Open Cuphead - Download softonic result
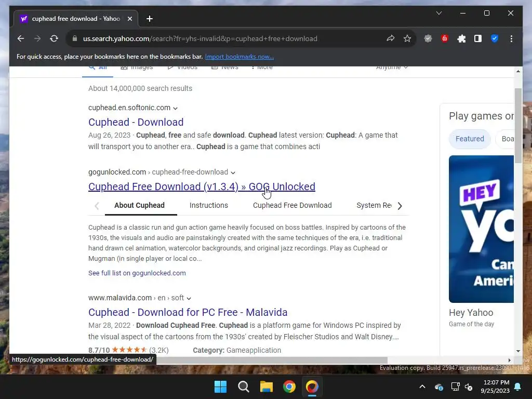 (136, 122)
